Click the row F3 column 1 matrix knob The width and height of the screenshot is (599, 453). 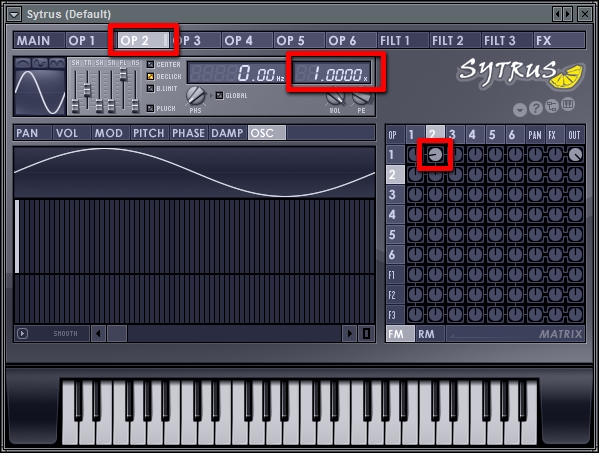tap(415, 314)
